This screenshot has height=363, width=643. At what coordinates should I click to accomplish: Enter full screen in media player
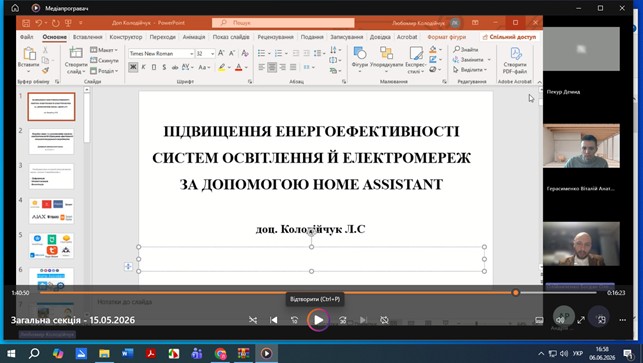[x=581, y=320]
